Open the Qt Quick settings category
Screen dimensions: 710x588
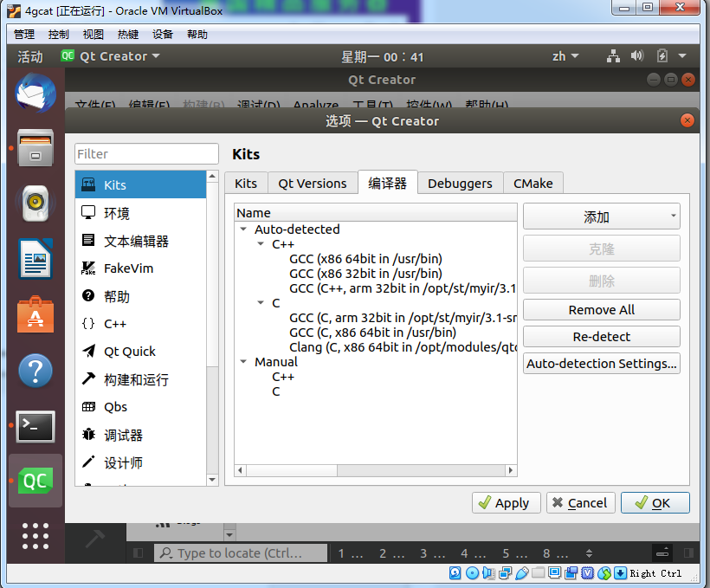pyautogui.click(x=140, y=352)
